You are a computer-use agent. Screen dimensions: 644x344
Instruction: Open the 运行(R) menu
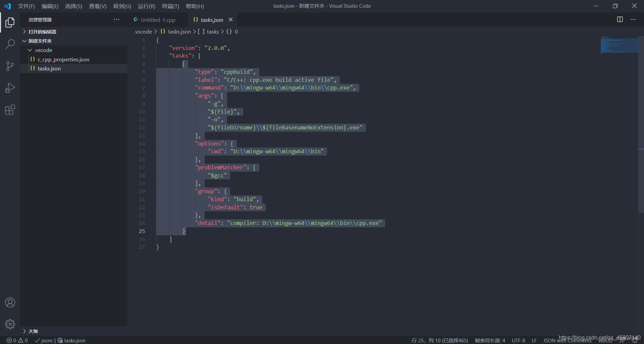147,6
